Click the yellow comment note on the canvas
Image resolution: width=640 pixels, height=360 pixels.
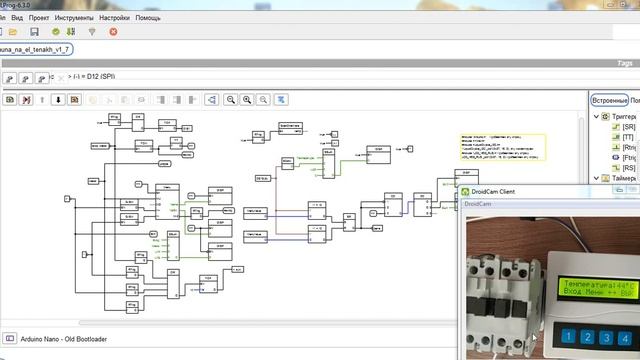point(503,147)
